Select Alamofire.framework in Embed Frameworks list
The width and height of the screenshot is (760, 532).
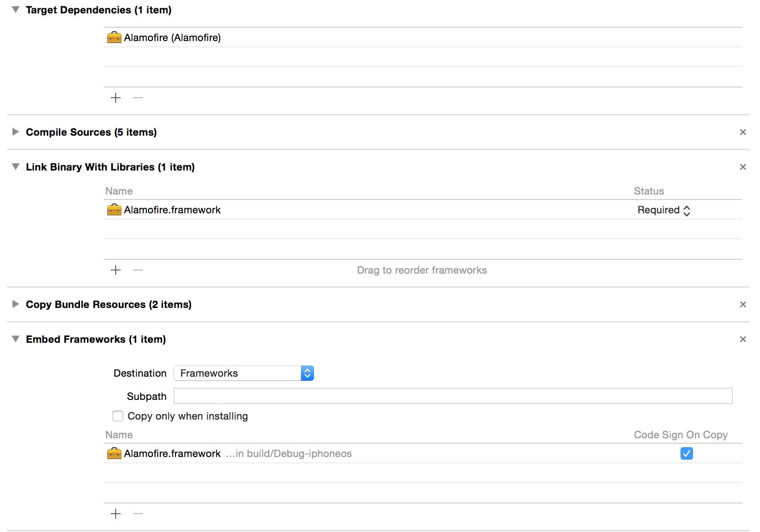point(423,453)
